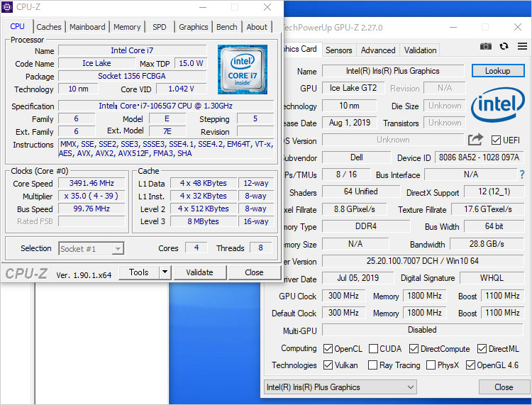This screenshot has width=532, height=405.
Task: Click the CPU-Z Tools button
Action: [139, 272]
